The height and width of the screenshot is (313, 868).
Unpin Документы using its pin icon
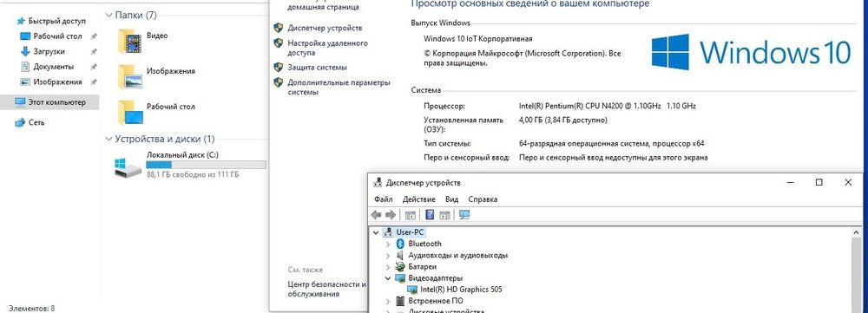[94, 67]
